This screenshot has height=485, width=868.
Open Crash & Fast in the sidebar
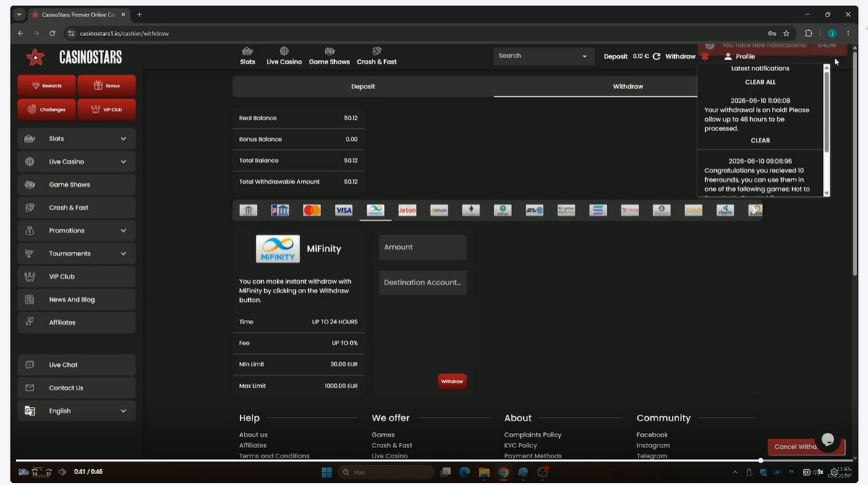76,207
